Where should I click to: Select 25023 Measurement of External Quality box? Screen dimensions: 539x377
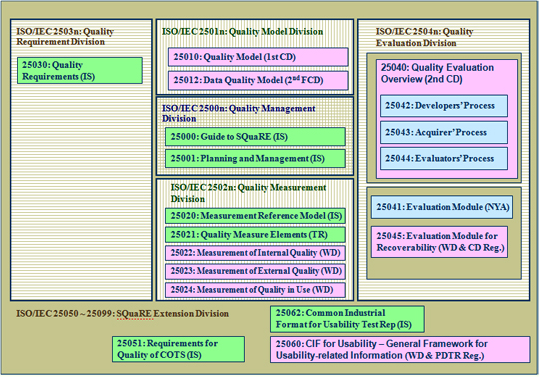255,271
